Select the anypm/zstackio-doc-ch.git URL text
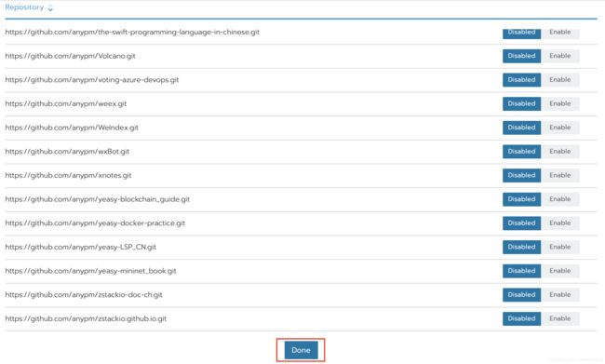The height and width of the screenshot is (364, 605). click(x=84, y=295)
